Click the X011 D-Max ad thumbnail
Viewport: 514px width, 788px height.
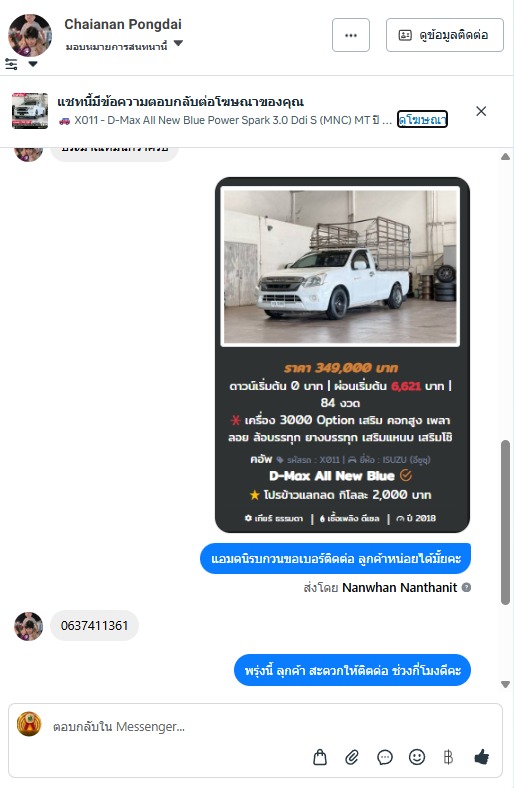(x=30, y=111)
